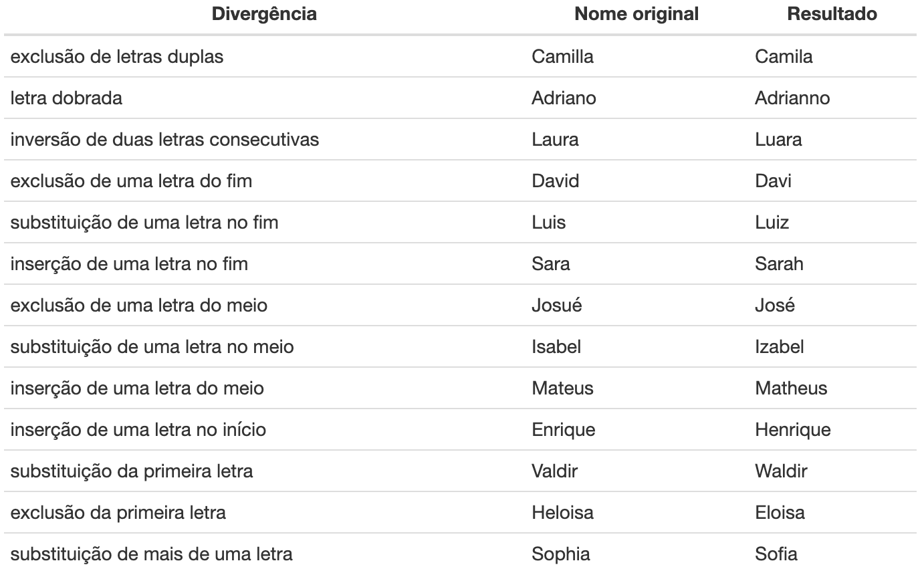This screenshot has height=571, width=924.
Task: Click the result Sofia
Action: [776, 554]
